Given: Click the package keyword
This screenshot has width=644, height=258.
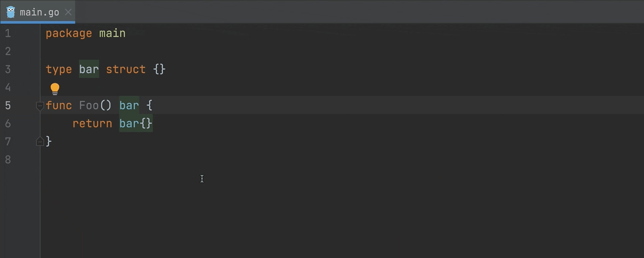Looking at the screenshot, I should point(69,33).
